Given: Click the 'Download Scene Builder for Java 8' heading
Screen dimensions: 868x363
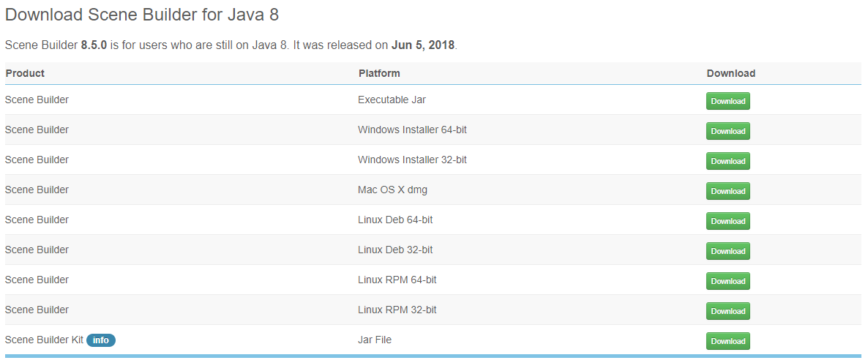Looking at the screenshot, I should click(x=142, y=15).
